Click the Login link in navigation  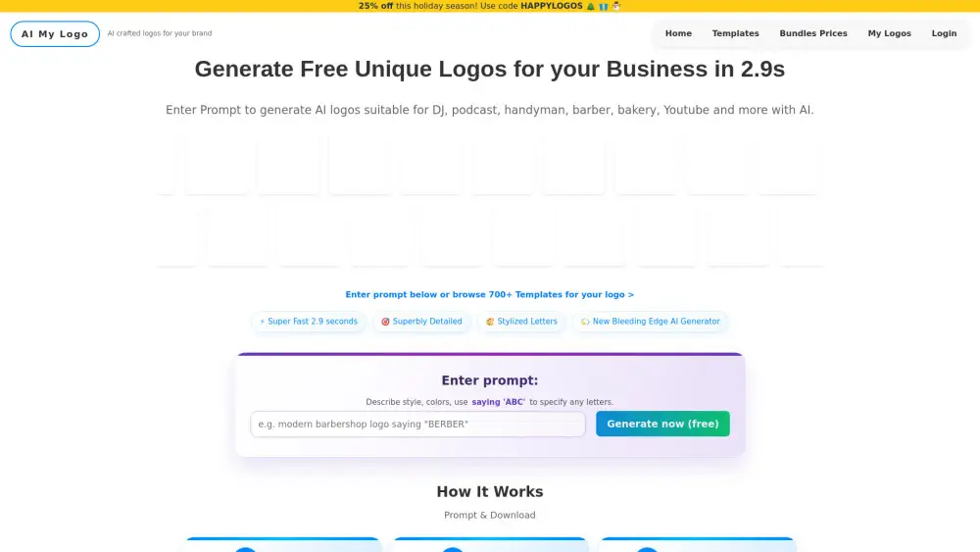click(x=944, y=33)
